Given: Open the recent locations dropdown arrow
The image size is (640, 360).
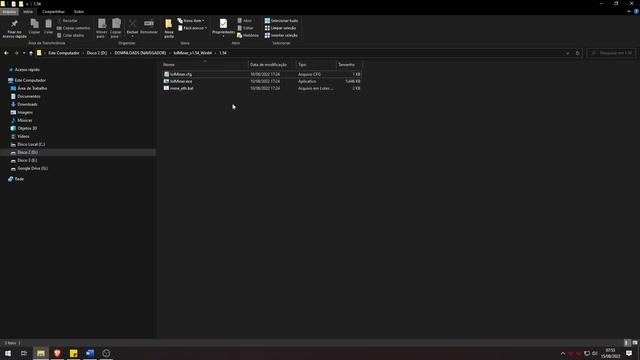Looking at the screenshot, I should [24, 53].
